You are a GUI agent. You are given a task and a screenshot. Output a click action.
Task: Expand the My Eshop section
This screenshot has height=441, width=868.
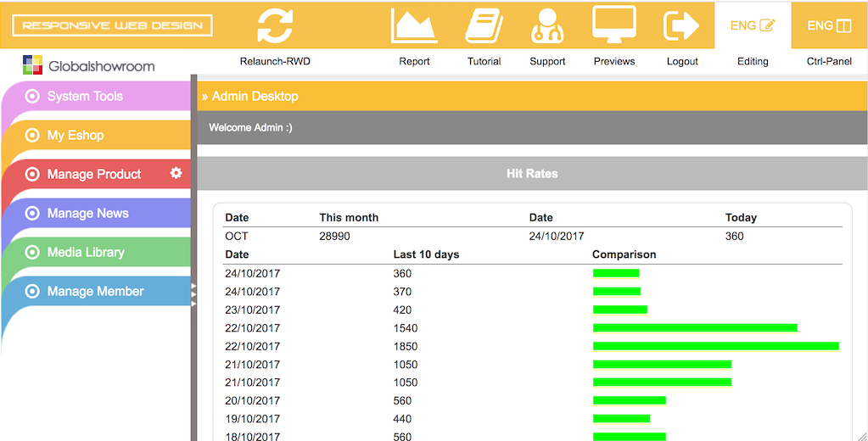coord(76,135)
